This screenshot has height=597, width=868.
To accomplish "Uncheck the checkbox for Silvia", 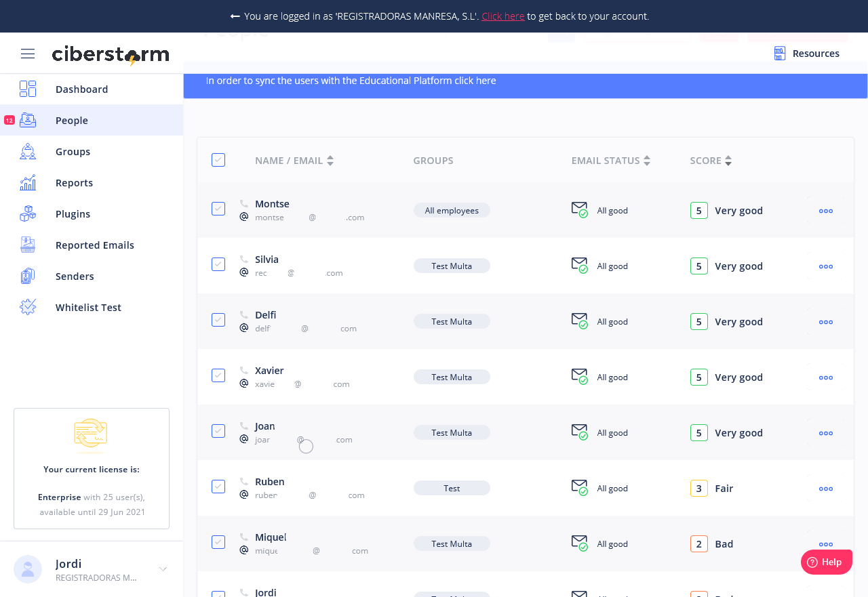I will [218, 264].
